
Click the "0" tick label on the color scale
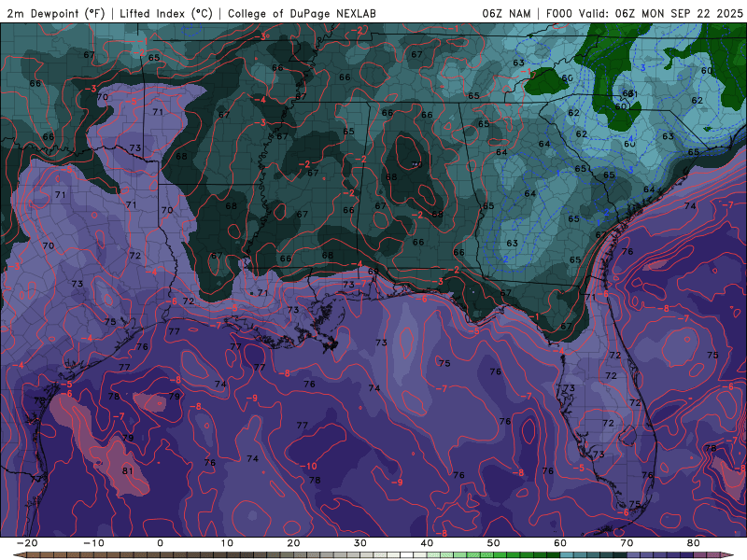160,543
